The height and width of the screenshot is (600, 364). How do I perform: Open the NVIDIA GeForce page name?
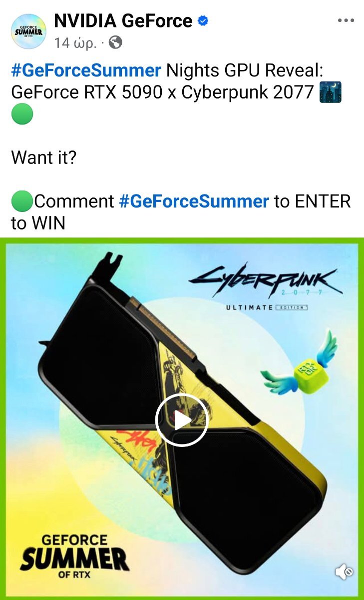point(123,21)
